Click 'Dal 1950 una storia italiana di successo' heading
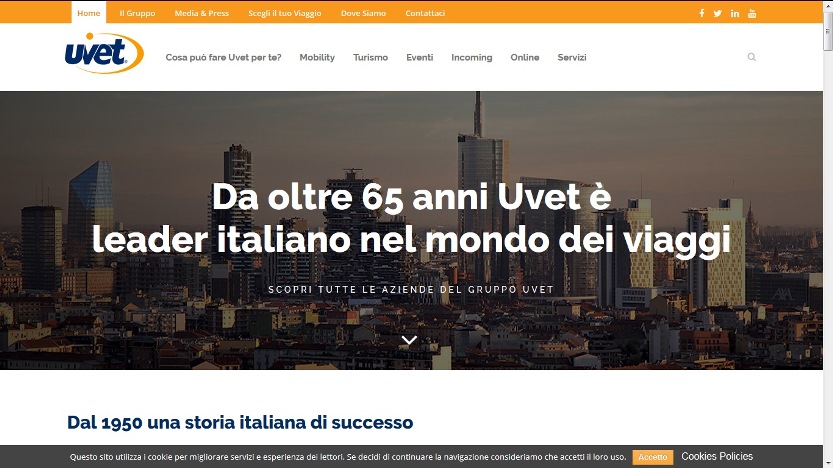Screen dimensions: 833x468 coord(240,422)
